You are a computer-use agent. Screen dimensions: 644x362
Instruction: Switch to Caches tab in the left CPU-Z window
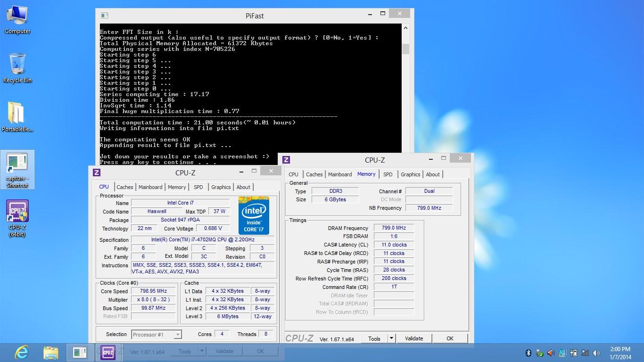[x=125, y=187]
